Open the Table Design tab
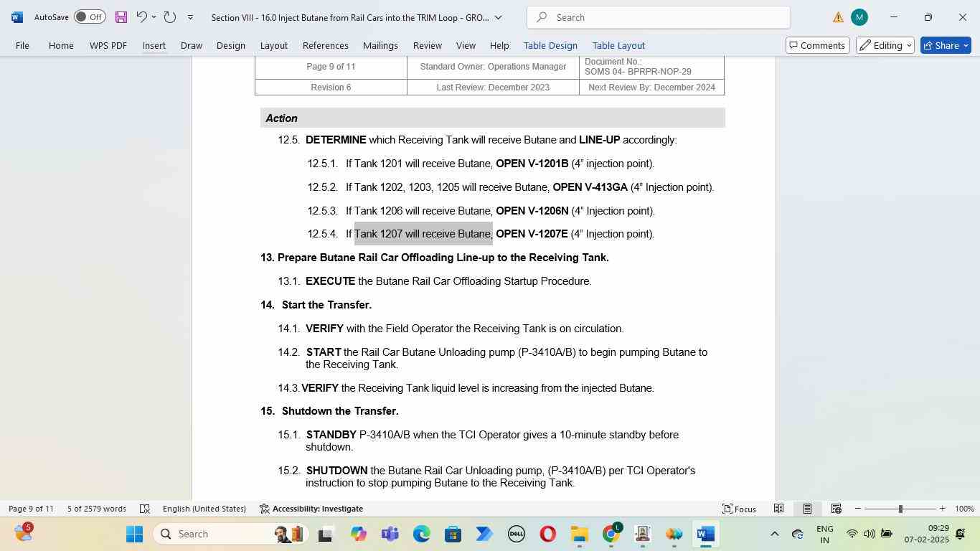The width and height of the screenshot is (980, 551). click(x=550, y=45)
